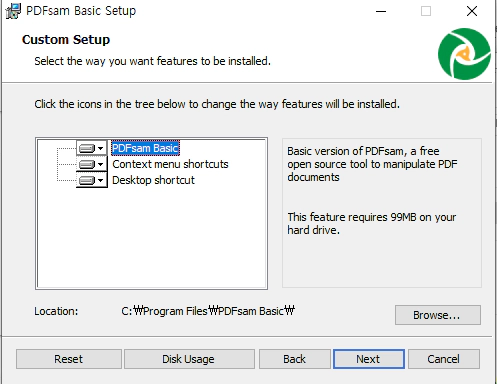Click the Custom Setup heading
Image resolution: width=497 pixels, height=384 pixels.
click(66, 40)
